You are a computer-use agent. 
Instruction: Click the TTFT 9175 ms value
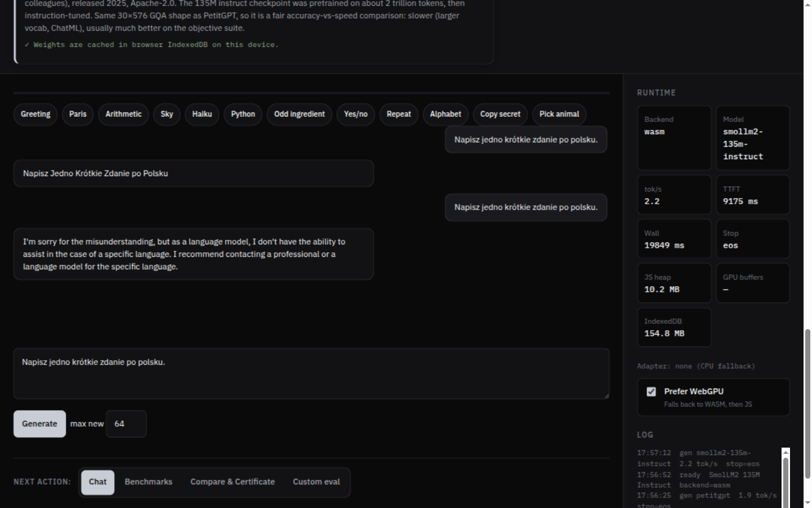(740, 202)
